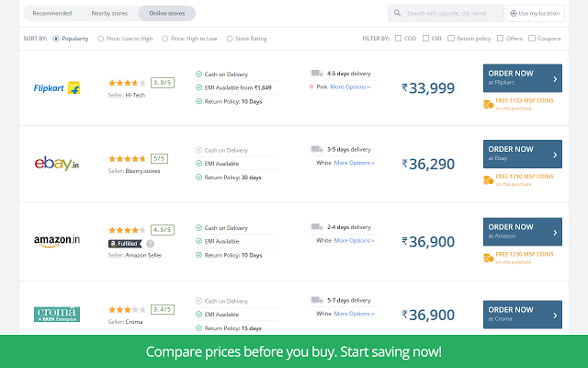This screenshot has width=588, height=368.
Task: Switch to Nearby stores tab
Action: coord(109,13)
